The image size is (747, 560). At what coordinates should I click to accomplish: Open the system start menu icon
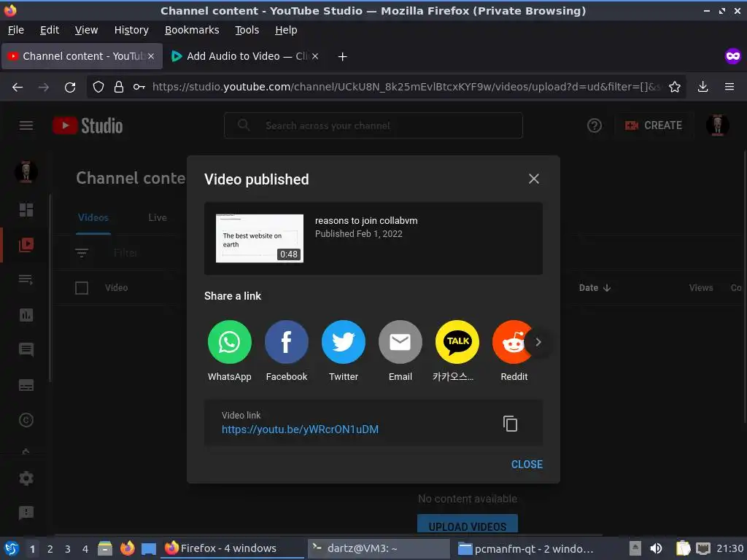[x=12, y=548]
